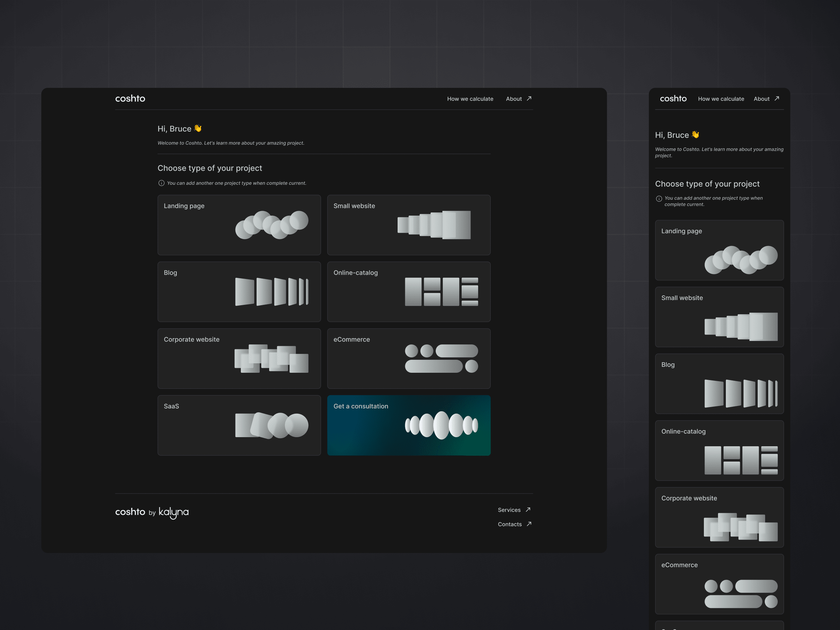Click the shapes illustration on SaaS card
The image size is (840, 630).
272,425
